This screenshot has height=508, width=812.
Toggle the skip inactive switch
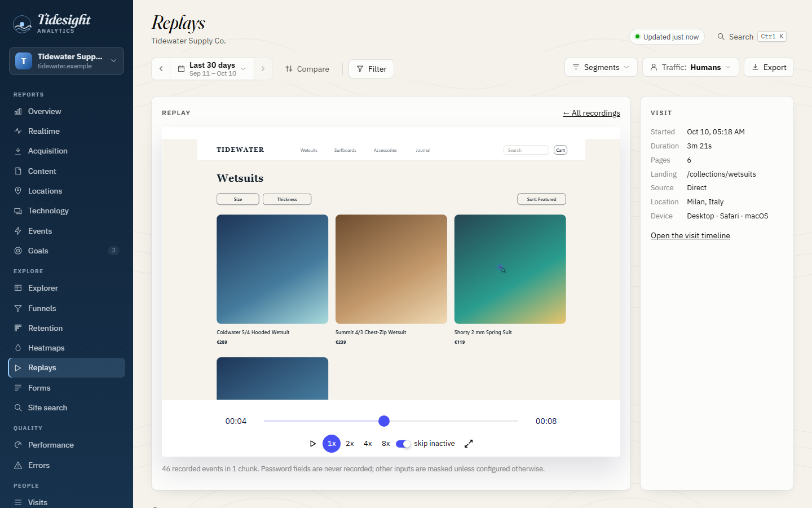point(403,444)
